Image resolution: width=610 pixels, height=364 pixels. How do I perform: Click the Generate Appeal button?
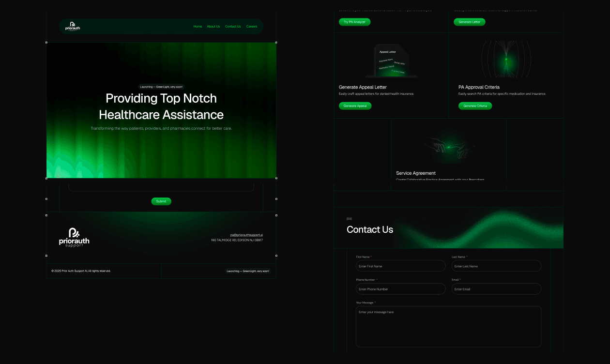point(355,106)
